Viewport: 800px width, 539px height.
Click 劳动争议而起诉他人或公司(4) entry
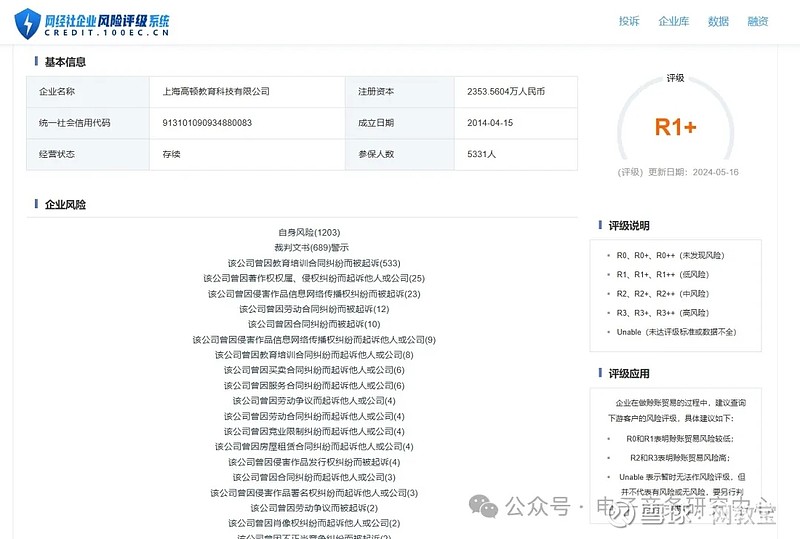pyautogui.click(x=314, y=401)
